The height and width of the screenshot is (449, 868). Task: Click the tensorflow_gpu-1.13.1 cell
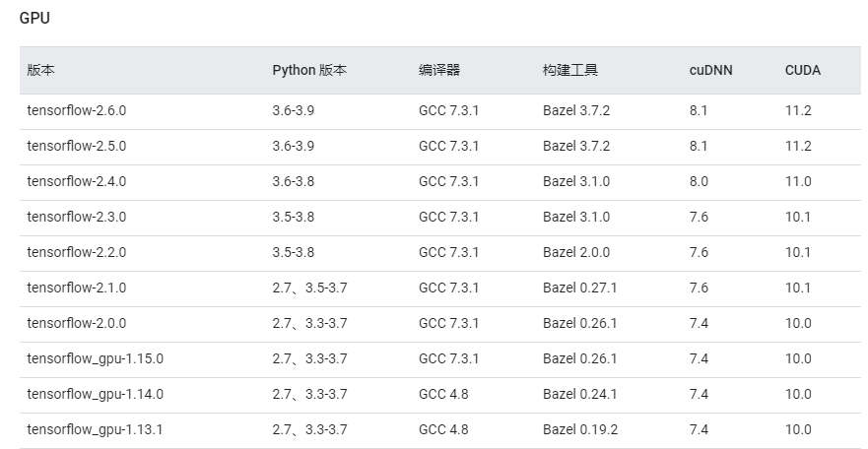tap(96, 429)
